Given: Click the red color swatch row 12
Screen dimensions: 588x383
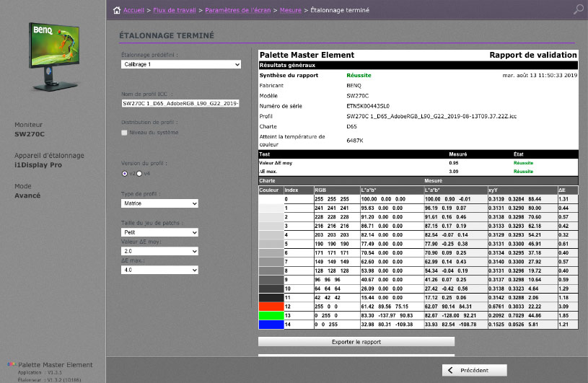Looking at the screenshot, I should click(271, 307).
